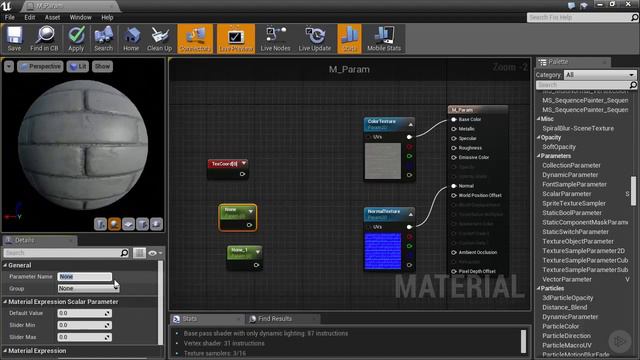Select plane preview shape icon
The width and height of the screenshot is (640, 360).
(128, 224)
